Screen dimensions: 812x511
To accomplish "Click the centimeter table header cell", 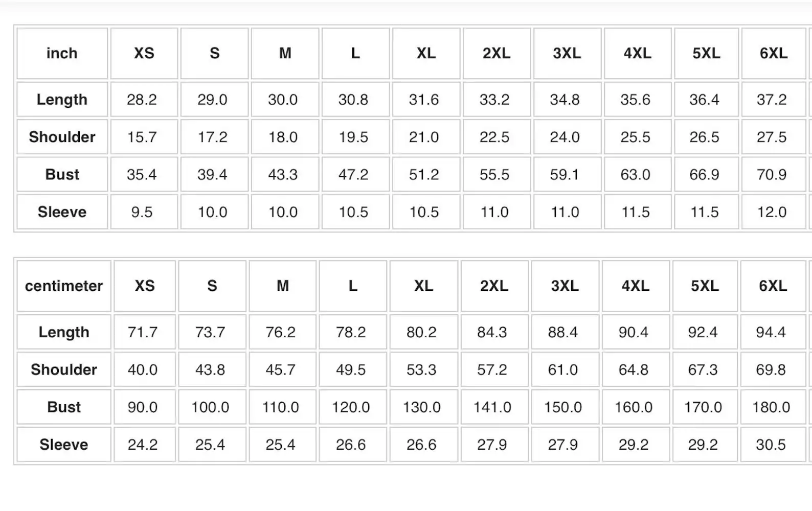I will [x=64, y=286].
